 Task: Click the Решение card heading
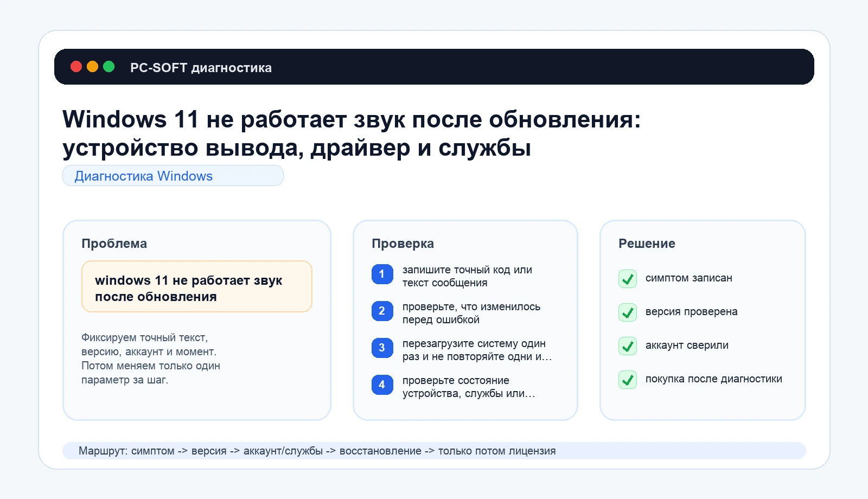click(x=647, y=244)
